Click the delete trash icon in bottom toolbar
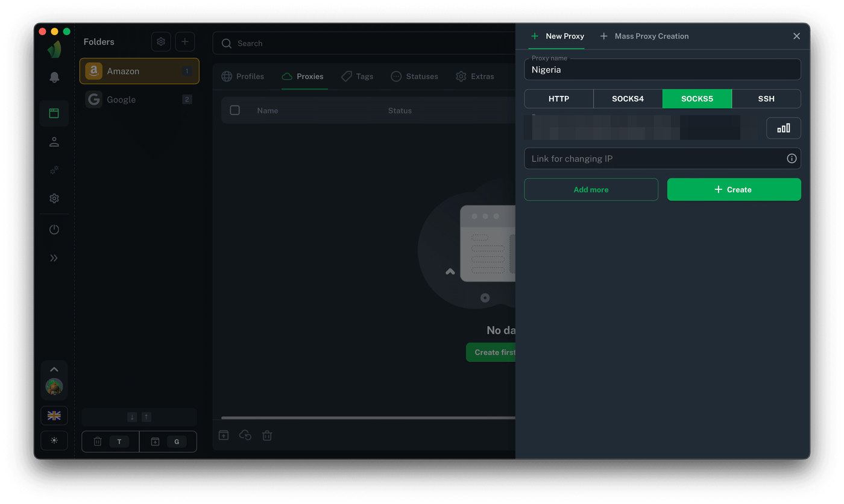The image size is (844, 504). pos(267,435)
